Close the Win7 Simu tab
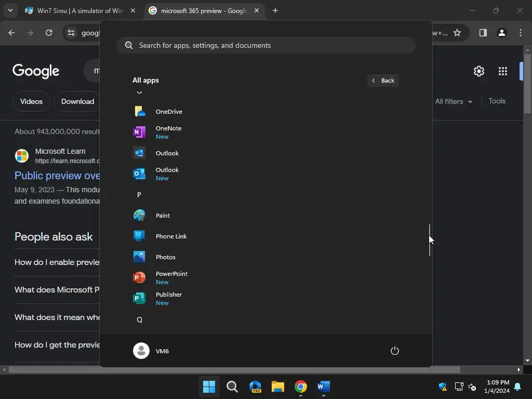 (133, 11)
